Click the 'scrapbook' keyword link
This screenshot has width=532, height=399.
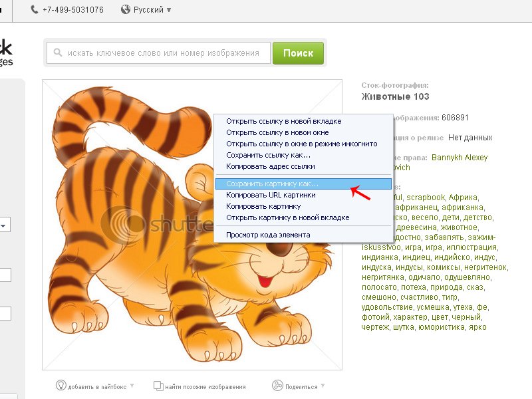coord(426,198)
